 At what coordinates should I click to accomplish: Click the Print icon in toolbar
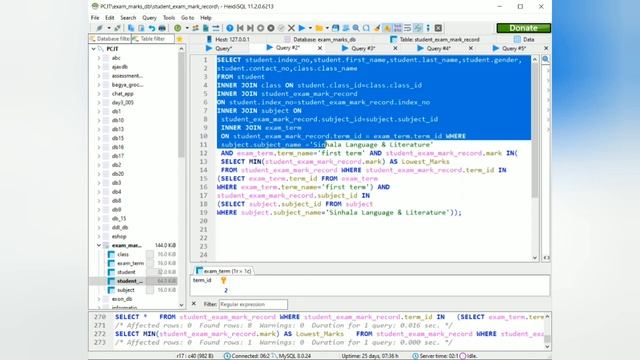[x=162, y=28]
